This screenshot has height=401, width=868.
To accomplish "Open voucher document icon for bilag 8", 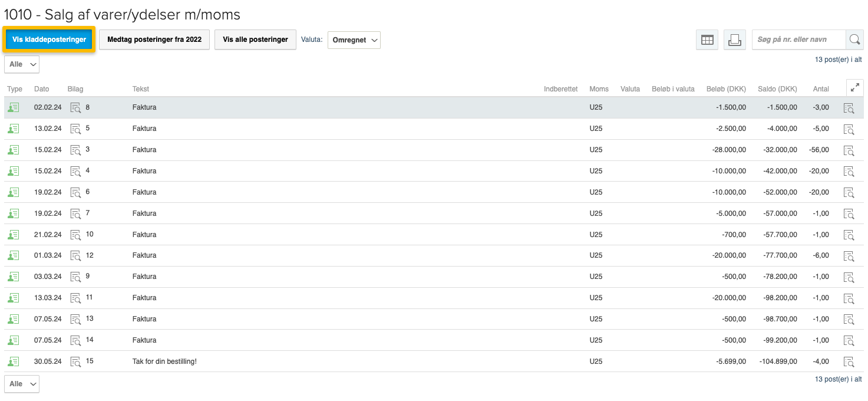I will tap(75, 107).
